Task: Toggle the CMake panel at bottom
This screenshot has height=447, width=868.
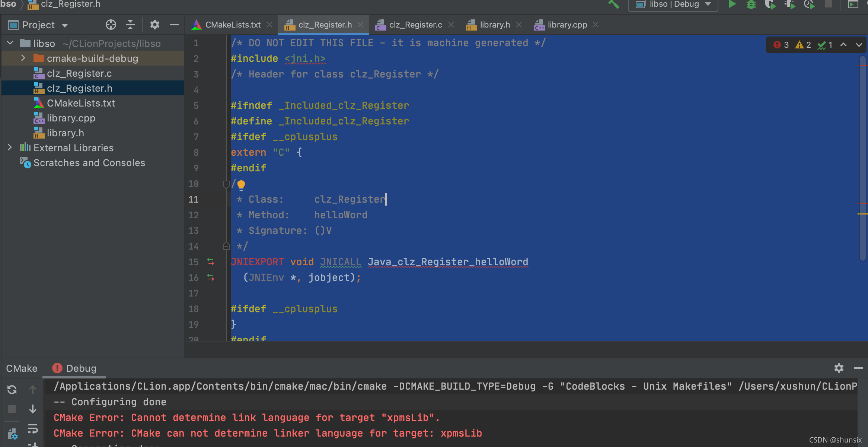Action: (x=21, y=368)
